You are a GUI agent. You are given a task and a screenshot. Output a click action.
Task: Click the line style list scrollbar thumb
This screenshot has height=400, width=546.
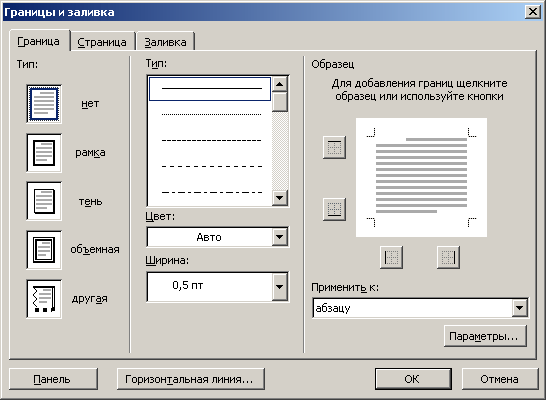pos(280,102)
